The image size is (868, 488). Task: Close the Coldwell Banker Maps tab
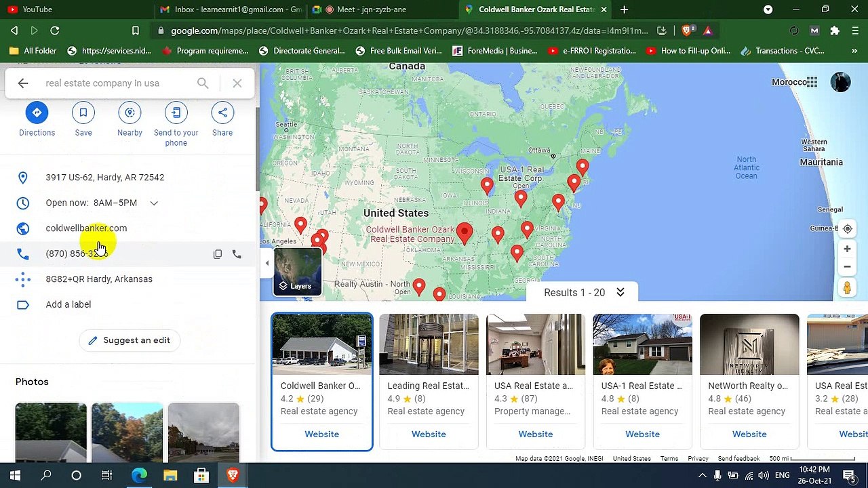(x=604, y=9)
